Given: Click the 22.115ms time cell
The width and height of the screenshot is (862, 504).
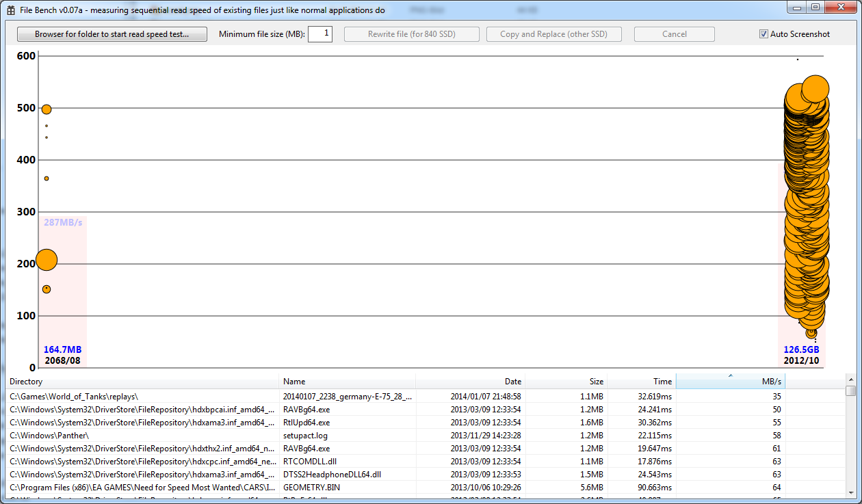Looking at the screenshot, I should click(653, 436).
